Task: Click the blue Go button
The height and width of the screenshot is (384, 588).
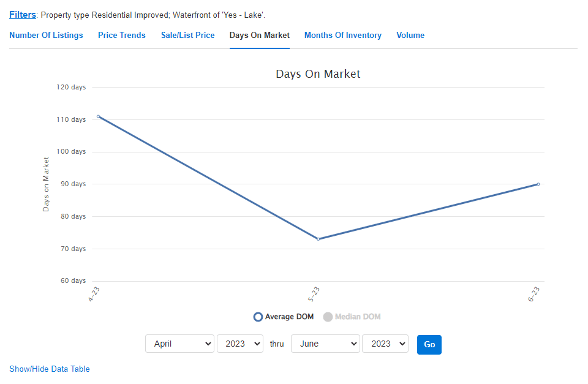Action: pyautogui.click(x=429, y=345)
